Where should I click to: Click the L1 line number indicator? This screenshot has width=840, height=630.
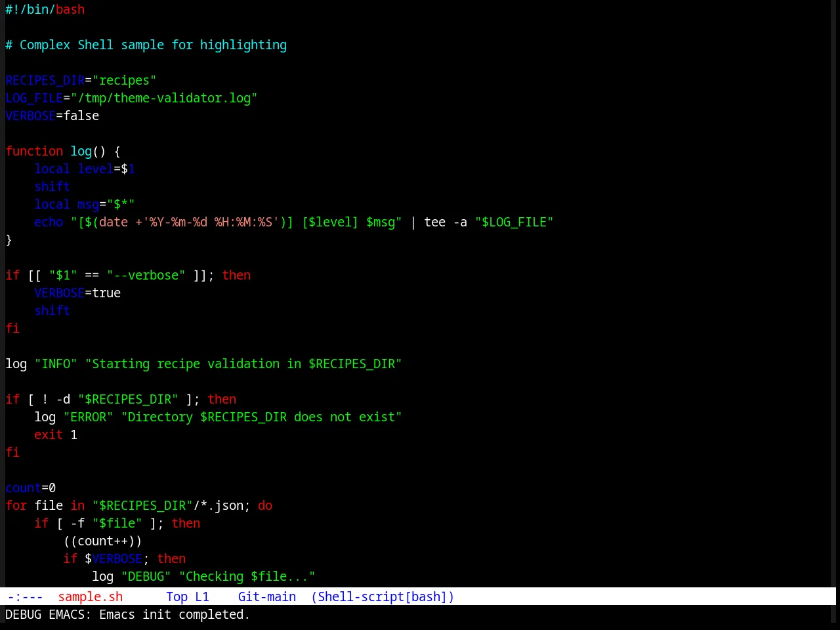click(x=202, y=597)
